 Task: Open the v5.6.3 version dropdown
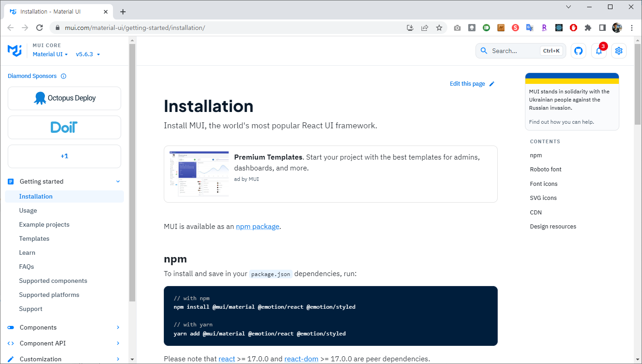coord(88,54)
